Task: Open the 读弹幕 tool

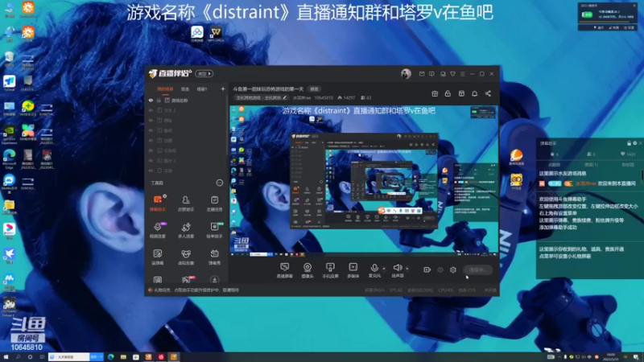Action: [x=157, y=257]
